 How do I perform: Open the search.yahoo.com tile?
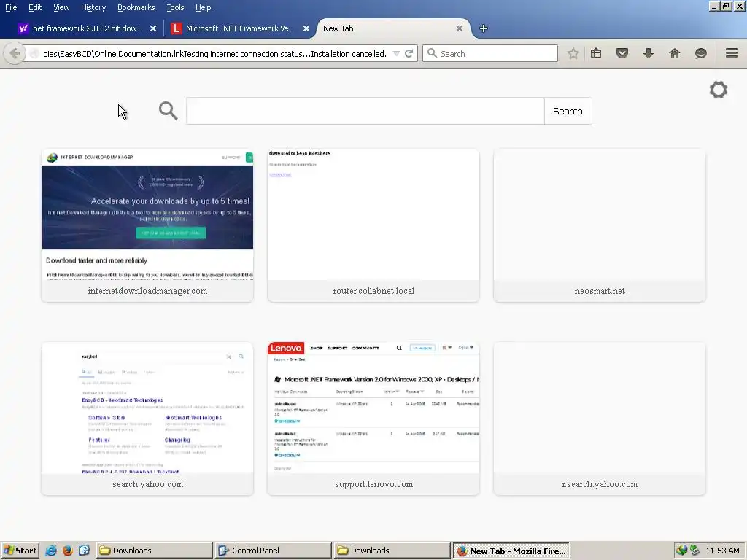147,418
